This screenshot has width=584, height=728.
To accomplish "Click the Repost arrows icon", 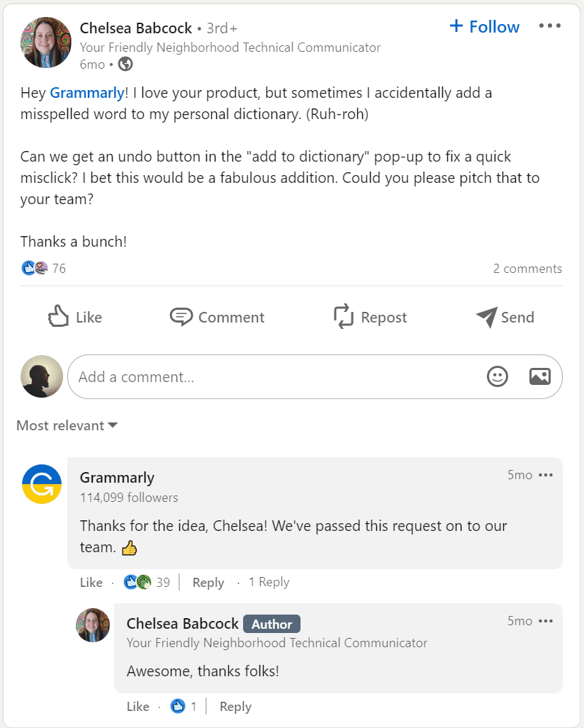I will click(x=344, y=317).
